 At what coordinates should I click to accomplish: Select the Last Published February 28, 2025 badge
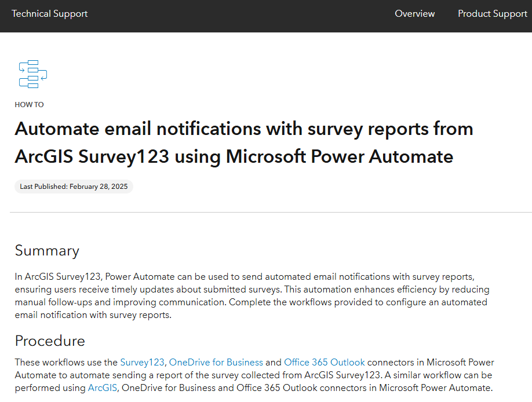tap(74, 187)
